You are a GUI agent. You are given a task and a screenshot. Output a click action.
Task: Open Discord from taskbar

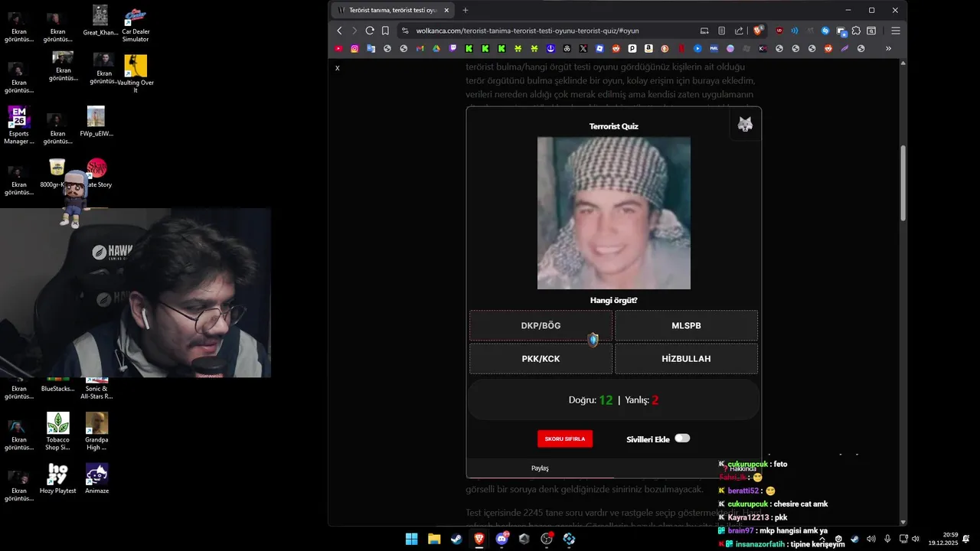pos(501,539)
